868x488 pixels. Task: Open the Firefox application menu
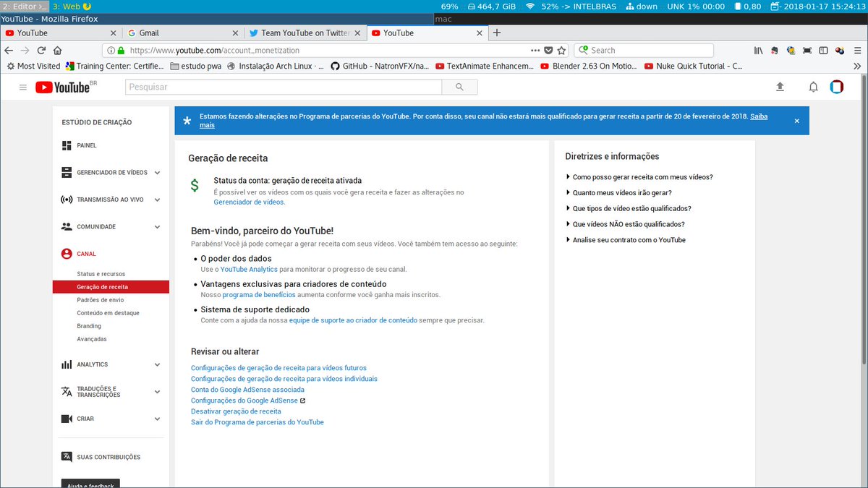pos(856,51)
